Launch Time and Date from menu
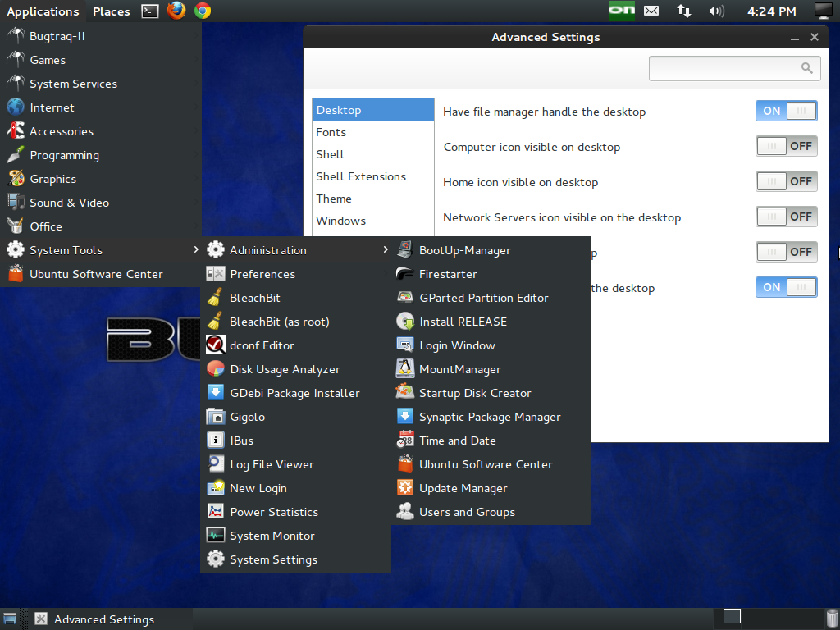840x630 pixels. pyautogui.click(x=491, y=441)
